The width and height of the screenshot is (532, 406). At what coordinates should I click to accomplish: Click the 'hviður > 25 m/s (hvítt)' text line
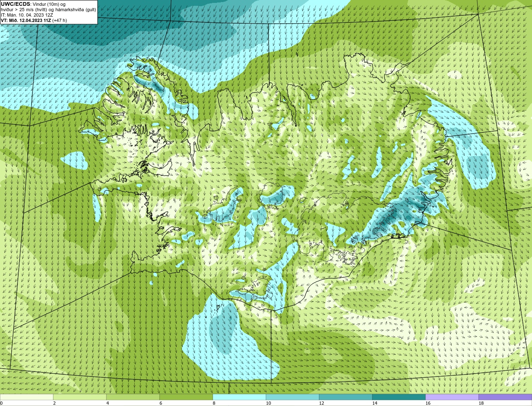pos(48,10)
